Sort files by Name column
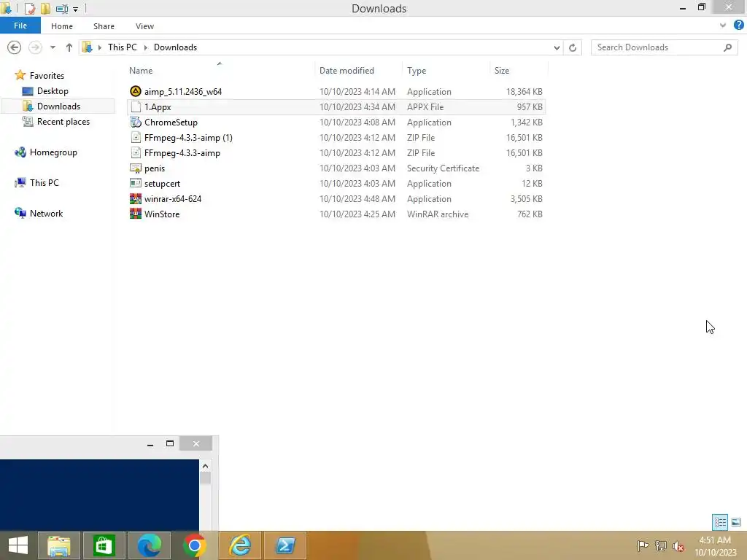Viewport: 747px width, 560px height. 141,71
